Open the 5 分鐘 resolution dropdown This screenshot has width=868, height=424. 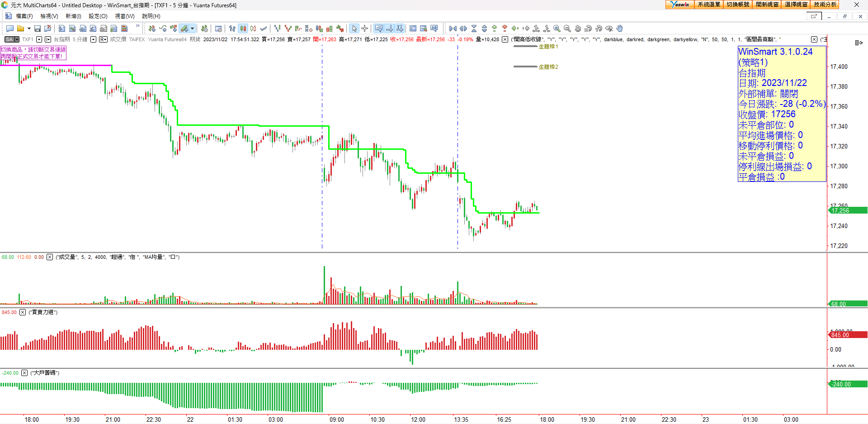(x=93, y=39)
